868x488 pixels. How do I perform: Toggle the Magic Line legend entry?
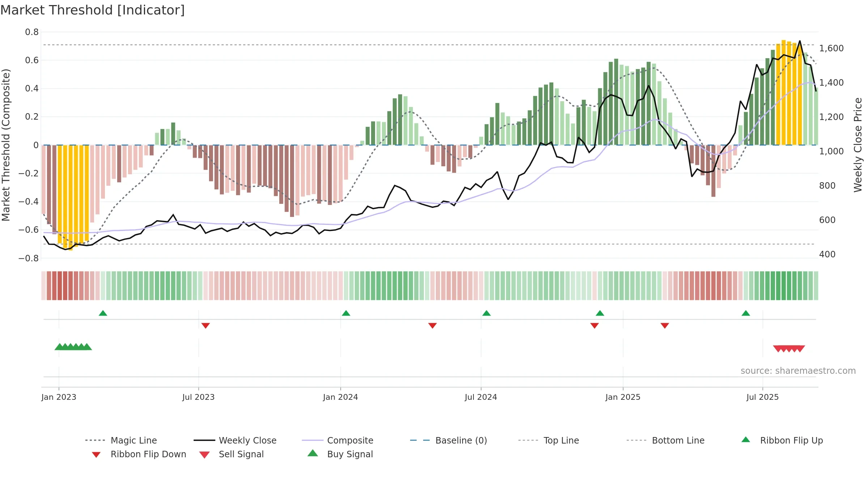click(121, 440)
